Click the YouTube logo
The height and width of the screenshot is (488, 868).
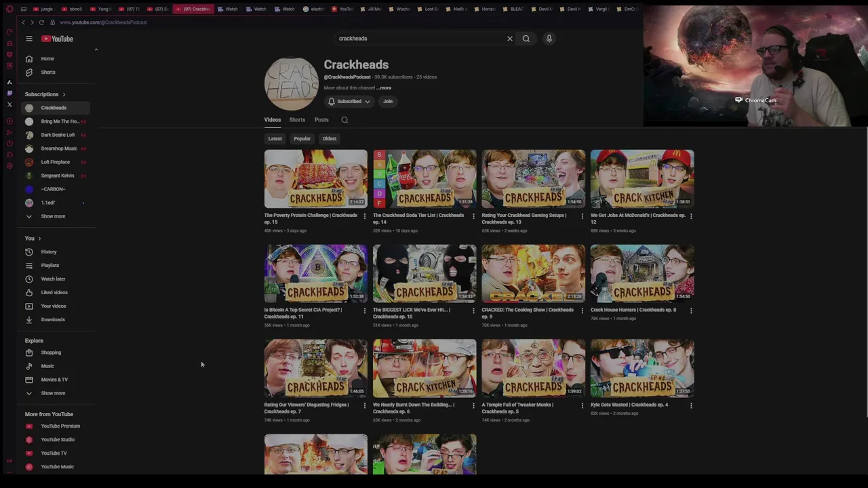tap(57, 39)
